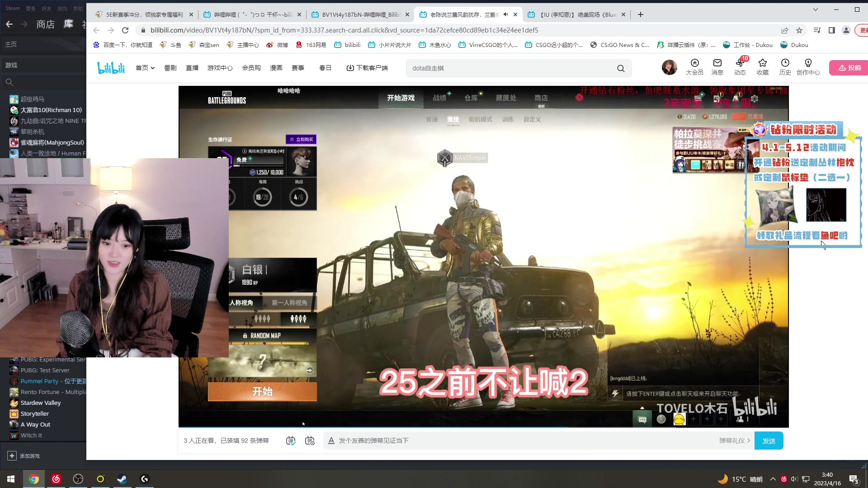Mute the playing tab via speaker icon
868x488 pixels.
[x=505, y=14]
